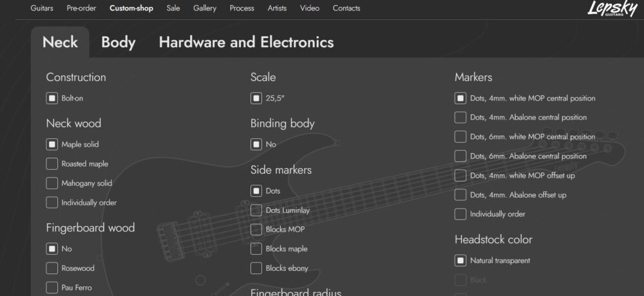Open the Video menu item

309,8
